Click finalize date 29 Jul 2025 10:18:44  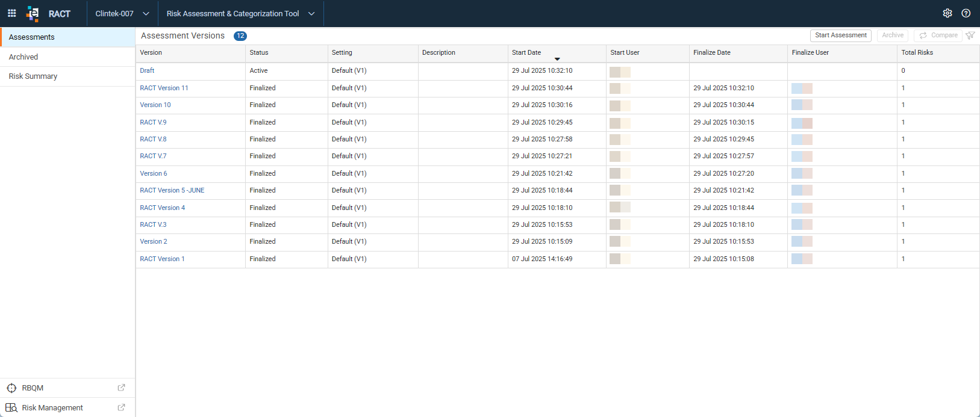coord(723,208)
